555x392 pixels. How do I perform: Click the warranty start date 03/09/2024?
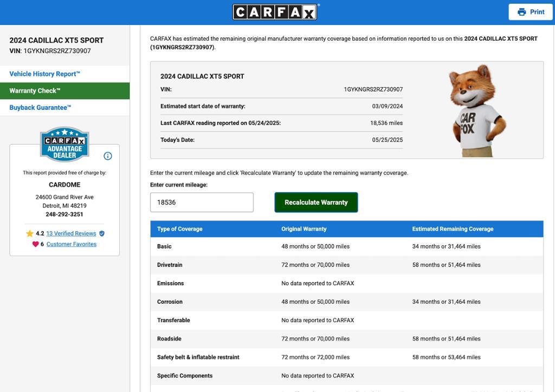(387, 106)
